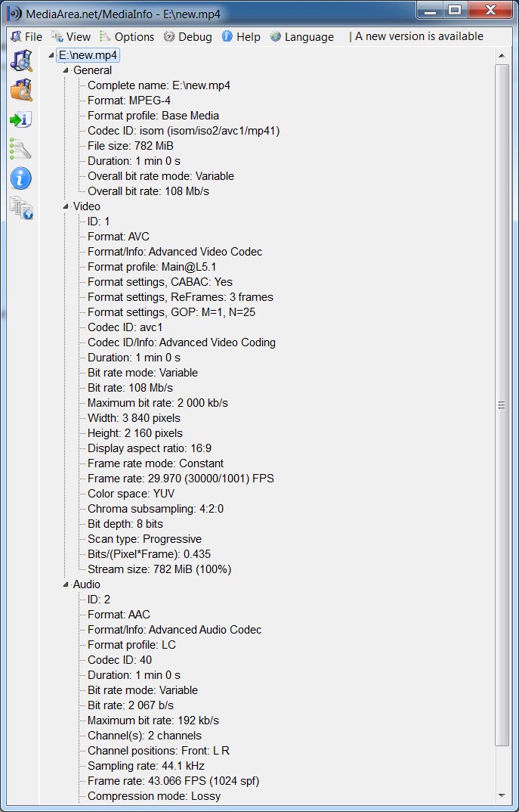This screenshot has width=519, height=812.
Task: Select the General tree node
Action: pyautogui.click(x=93, y=70)
